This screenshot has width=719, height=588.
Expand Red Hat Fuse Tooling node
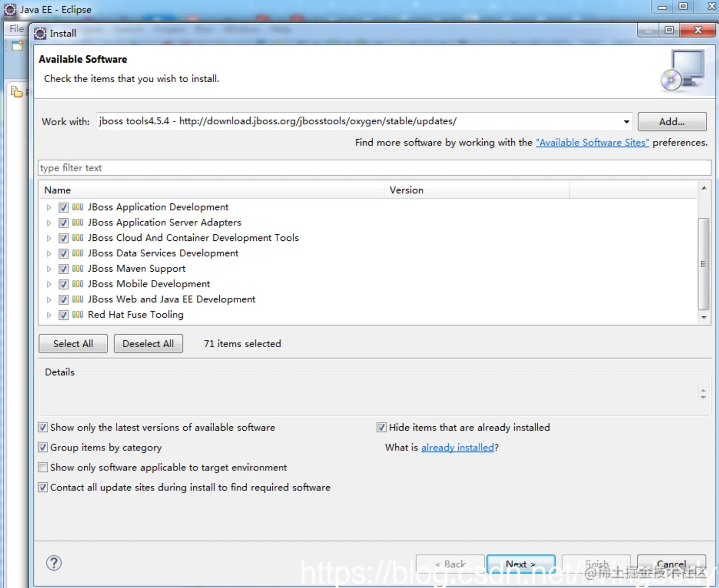point(49,315)
